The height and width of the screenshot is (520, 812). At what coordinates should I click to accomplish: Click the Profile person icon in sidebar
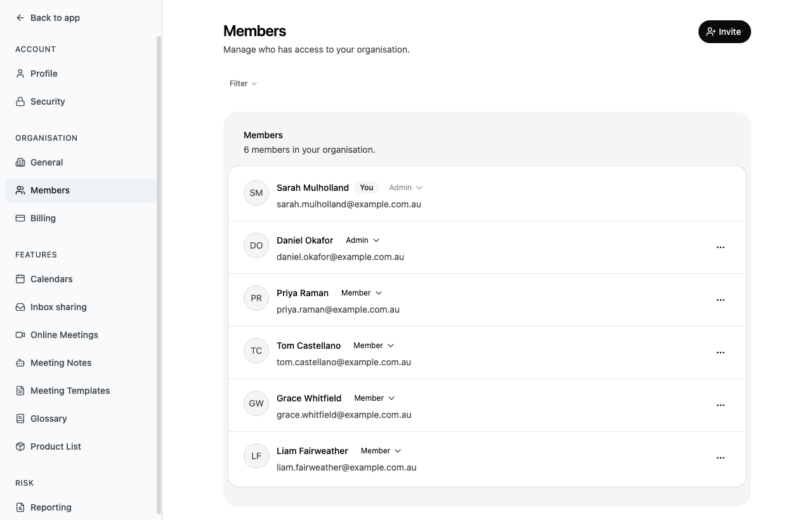click(x=20, y=74)
